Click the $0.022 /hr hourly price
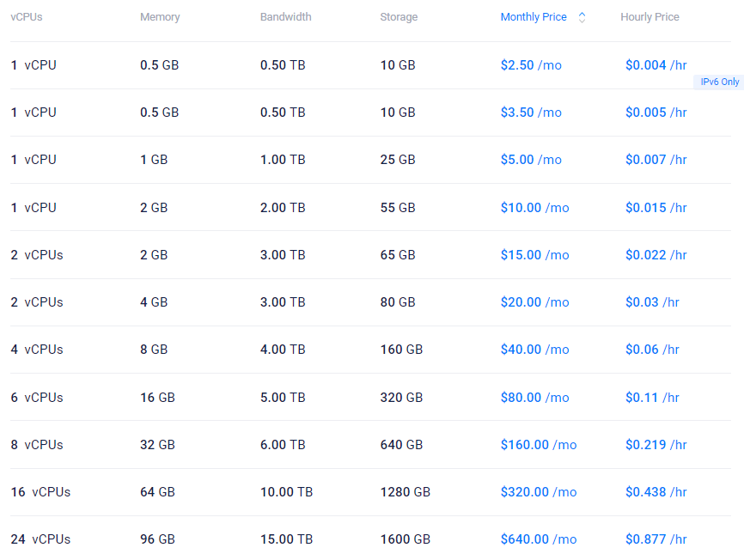 pyautogui.click(x=656, y=255)
